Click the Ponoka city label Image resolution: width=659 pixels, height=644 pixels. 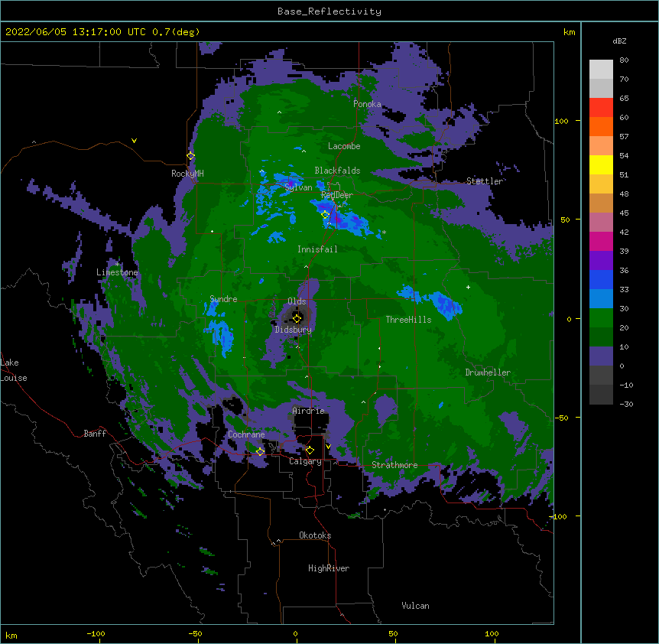(367, 104)
